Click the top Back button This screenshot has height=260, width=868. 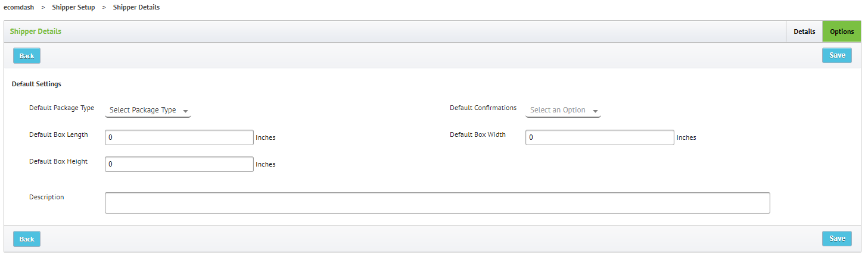(x=27, y=56)
